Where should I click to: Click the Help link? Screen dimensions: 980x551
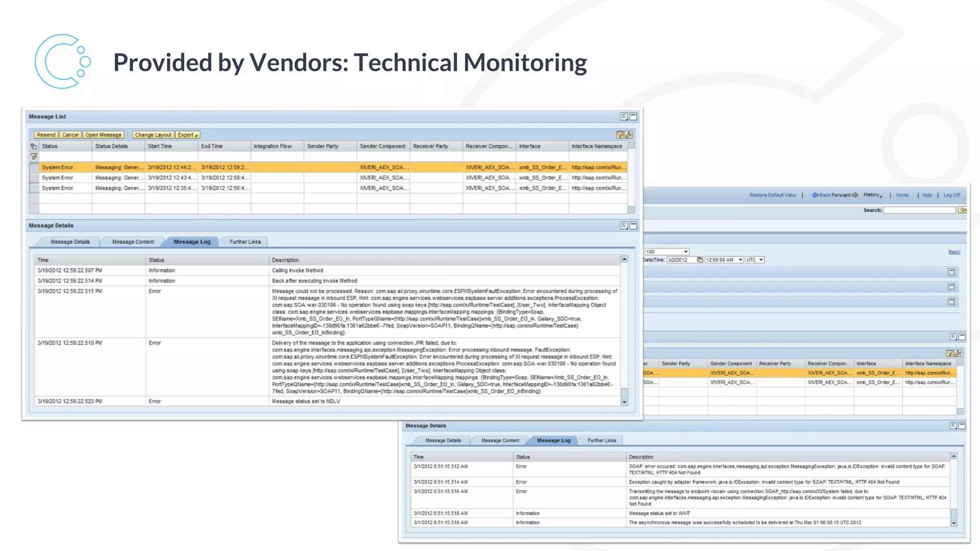927,195
